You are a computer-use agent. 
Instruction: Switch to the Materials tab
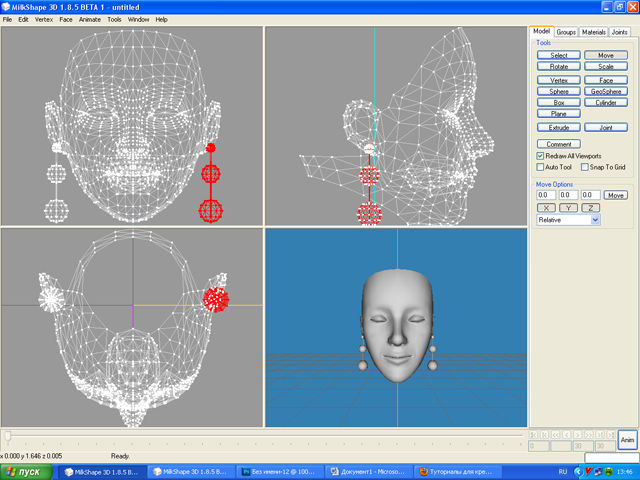pyautogui.click(x=594, y=32)
